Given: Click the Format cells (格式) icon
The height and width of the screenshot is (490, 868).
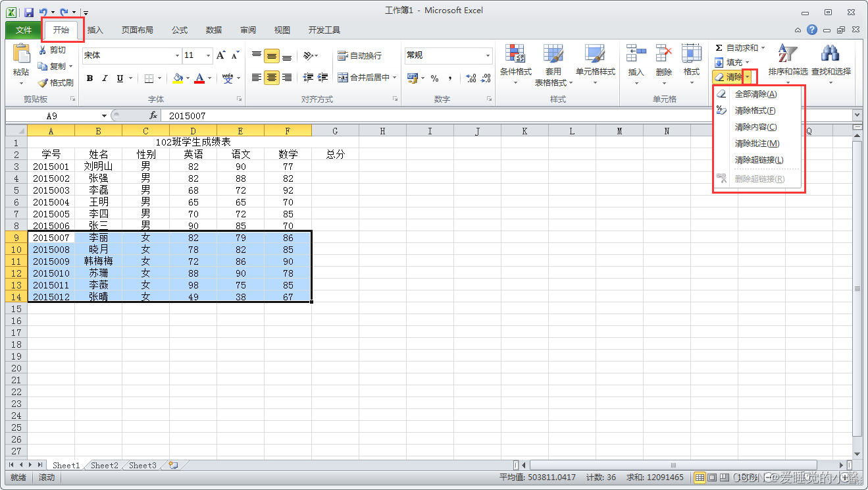Looking at the screenshot, I should click(x=692, y=54).
